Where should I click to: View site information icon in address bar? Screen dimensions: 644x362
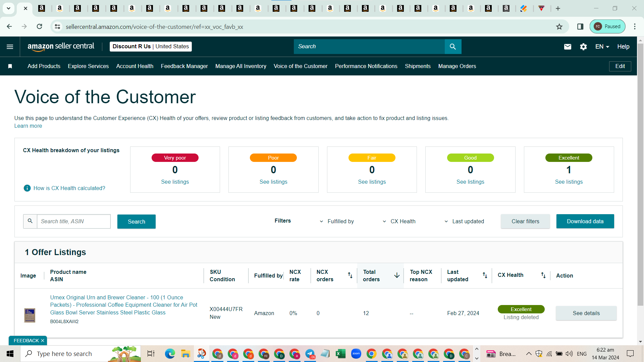point(58,26)
